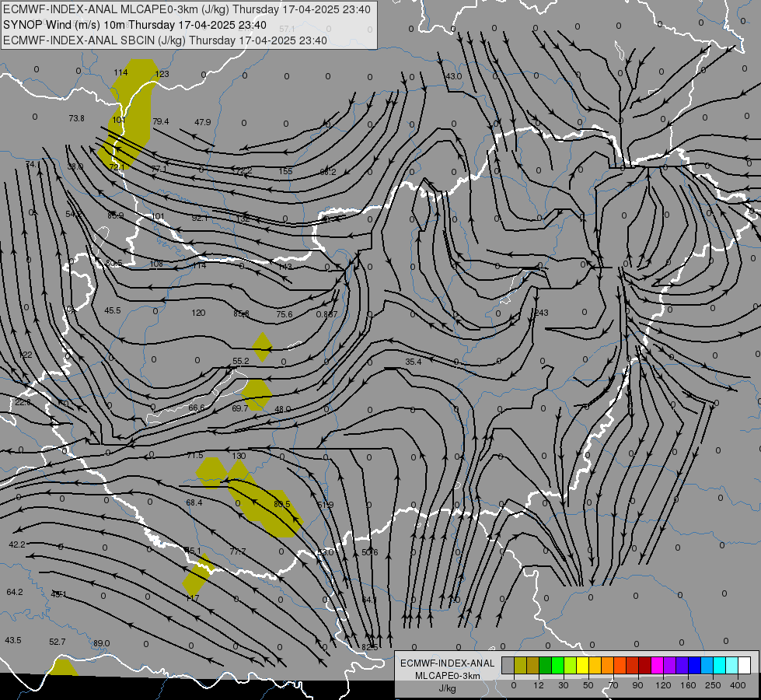The image size is (761, 700).
Task: Click the map value 73.8
Action: pos(77,118)
